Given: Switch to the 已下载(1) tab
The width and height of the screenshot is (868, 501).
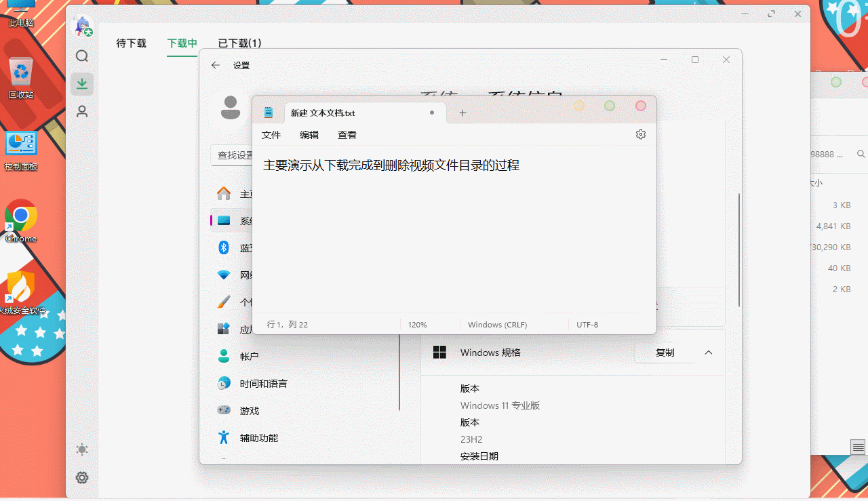Looking at the screenshot, I should [x=239, y=43].
